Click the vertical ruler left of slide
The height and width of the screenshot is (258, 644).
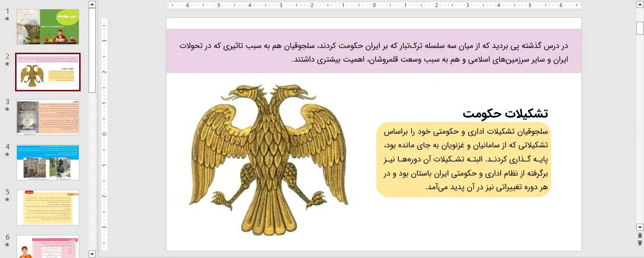pyautogui.click(x=105, y=134)
